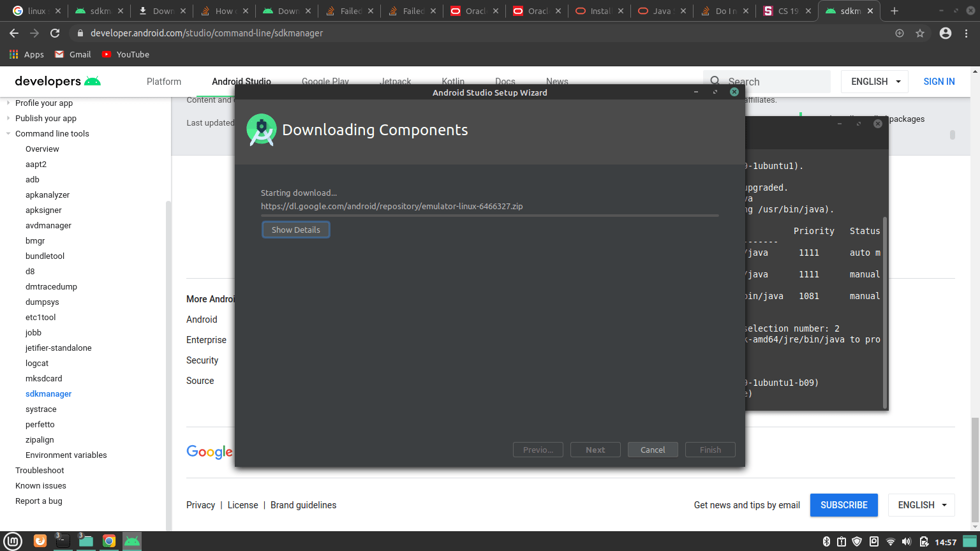980x551 pixels.
Task: Open the volume tray icon
Action: point(907,541)
